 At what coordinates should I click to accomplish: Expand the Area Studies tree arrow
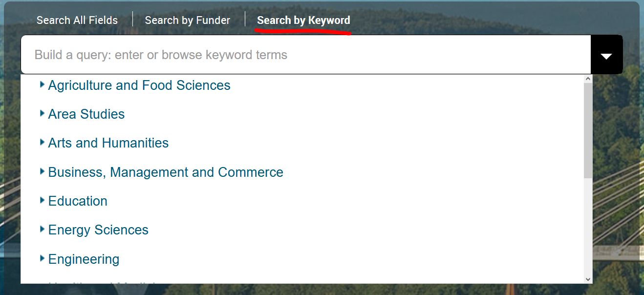click(42, 113)
